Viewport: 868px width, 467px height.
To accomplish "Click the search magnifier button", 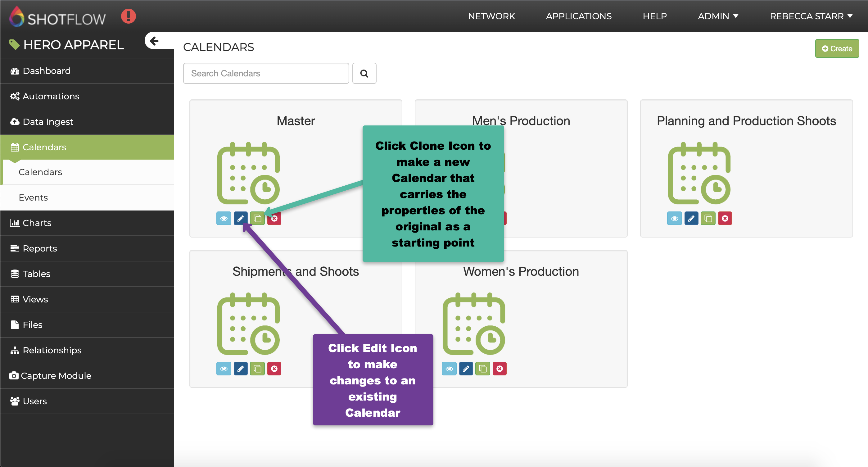I will pyautogui.click(x=364, y=73).
